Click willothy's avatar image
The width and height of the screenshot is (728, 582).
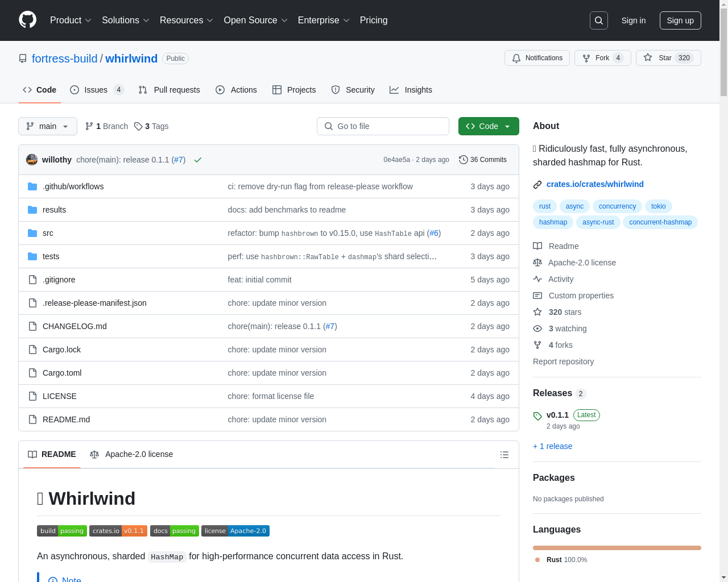click(32, 160)
